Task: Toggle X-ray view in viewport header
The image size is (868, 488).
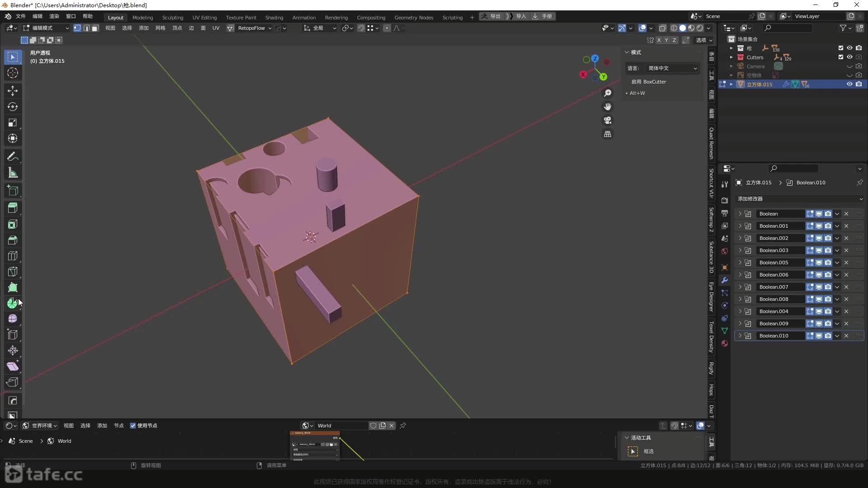Action: point(662,28)
